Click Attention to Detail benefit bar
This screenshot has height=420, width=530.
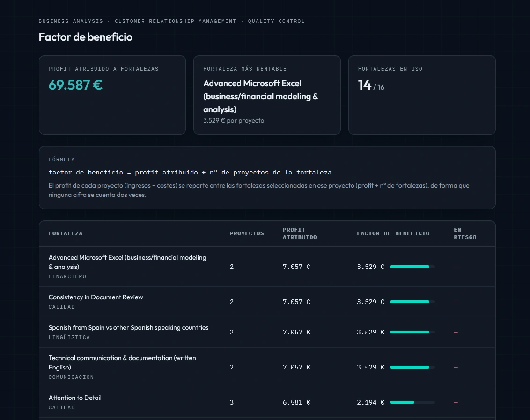pyautogui.click(x=412, y=402)
